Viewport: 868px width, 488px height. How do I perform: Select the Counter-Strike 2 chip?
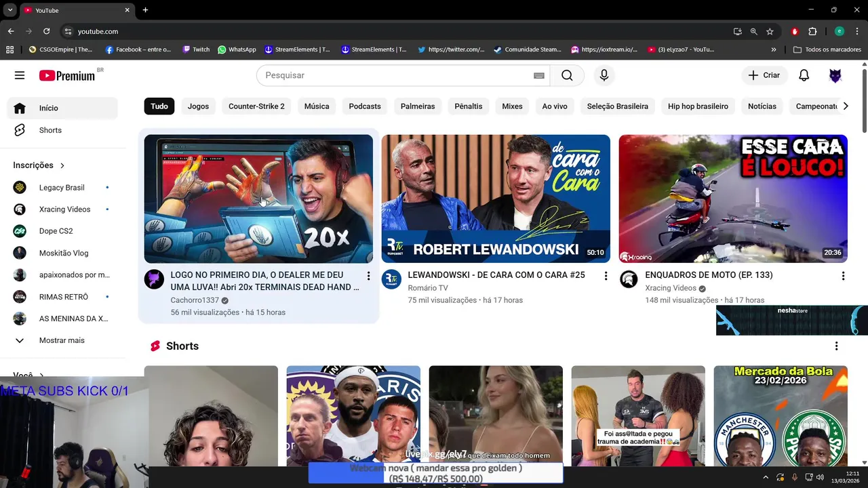click(256, 106)
